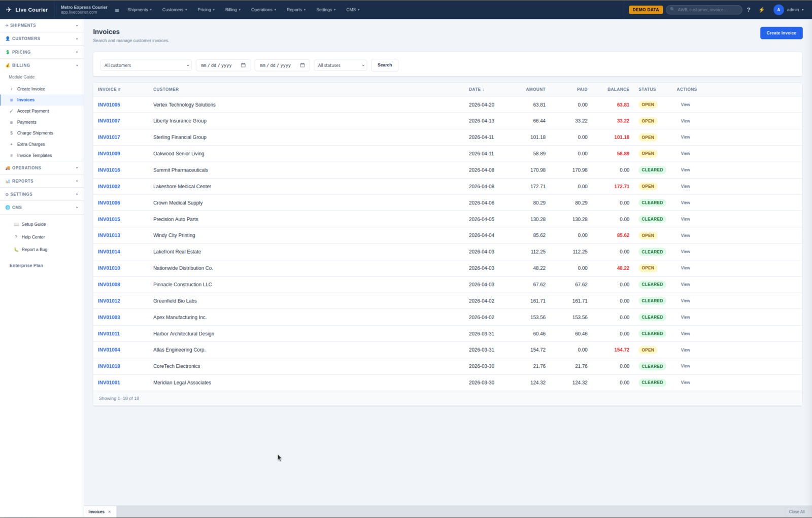Open calendar picker on the first date field
Screen dimensions: 812x518
click(243, 65)
